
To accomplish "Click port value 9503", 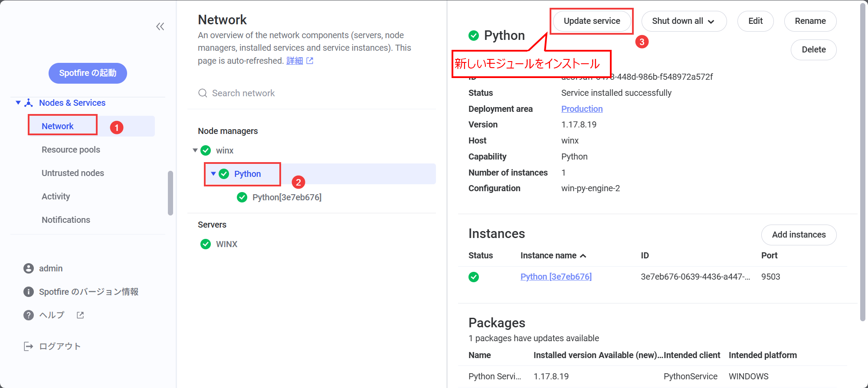I will [x=770, y=277].
